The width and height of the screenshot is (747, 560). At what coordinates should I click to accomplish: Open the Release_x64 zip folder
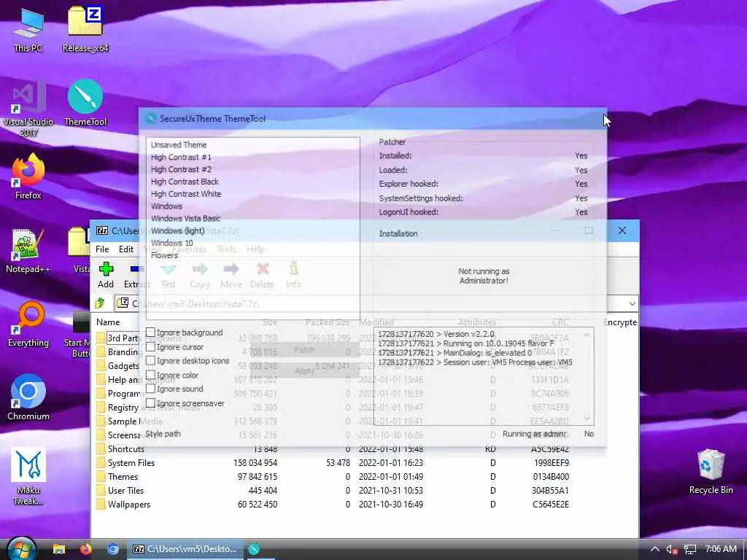tap(85, 28)
